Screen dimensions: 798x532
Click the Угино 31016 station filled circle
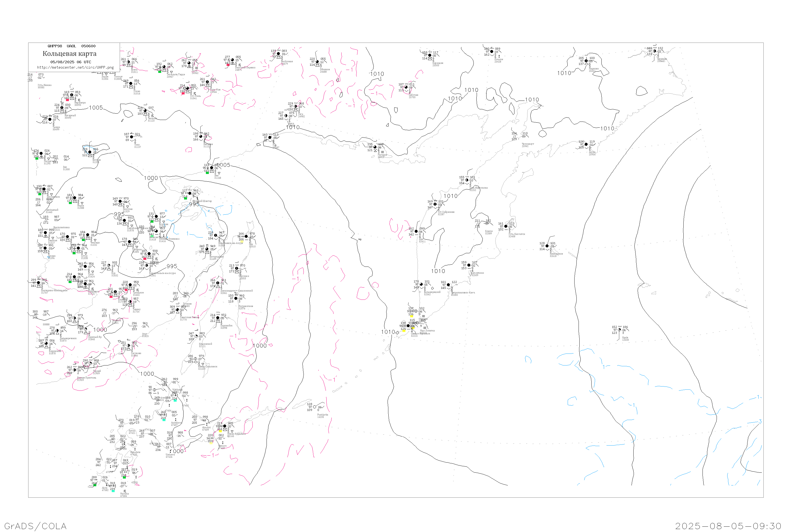[131, 84]
